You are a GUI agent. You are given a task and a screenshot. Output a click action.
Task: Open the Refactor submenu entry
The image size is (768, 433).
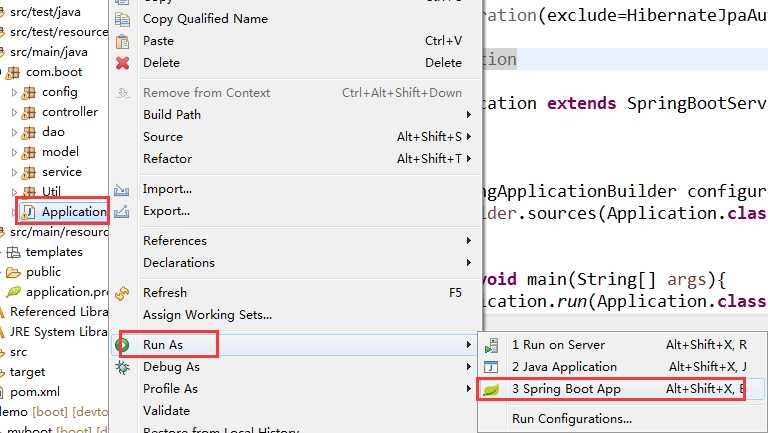tap(294, 159)
